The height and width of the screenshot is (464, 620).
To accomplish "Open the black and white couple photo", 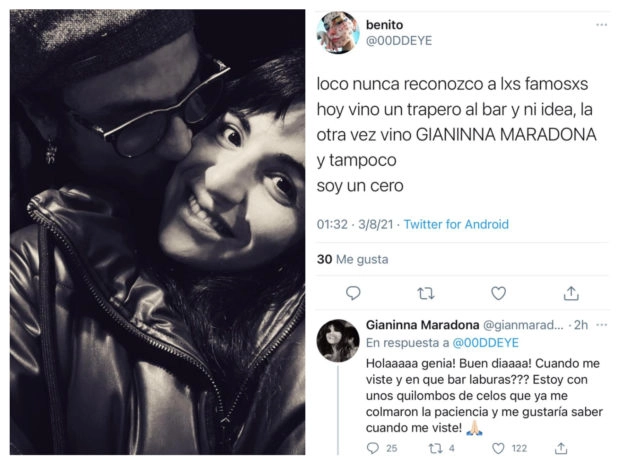I will 157,232.
